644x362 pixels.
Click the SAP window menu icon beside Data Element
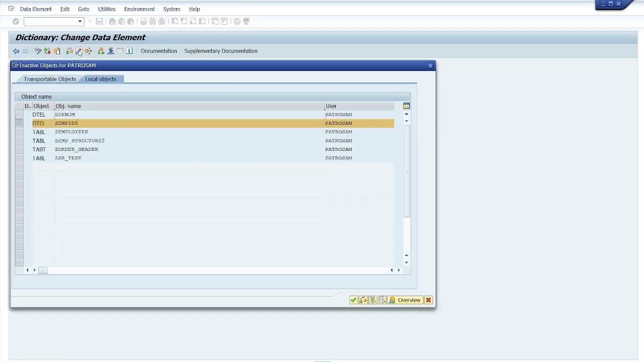(x=11, y=9)
